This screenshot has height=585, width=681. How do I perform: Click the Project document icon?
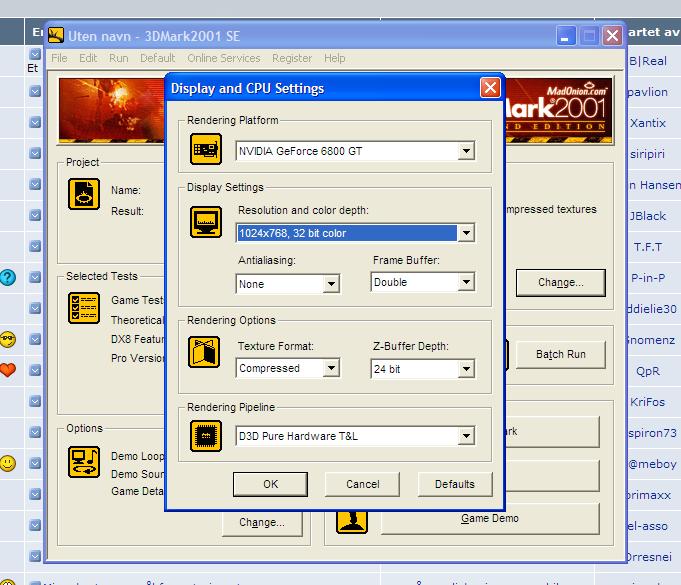(84, 194)
